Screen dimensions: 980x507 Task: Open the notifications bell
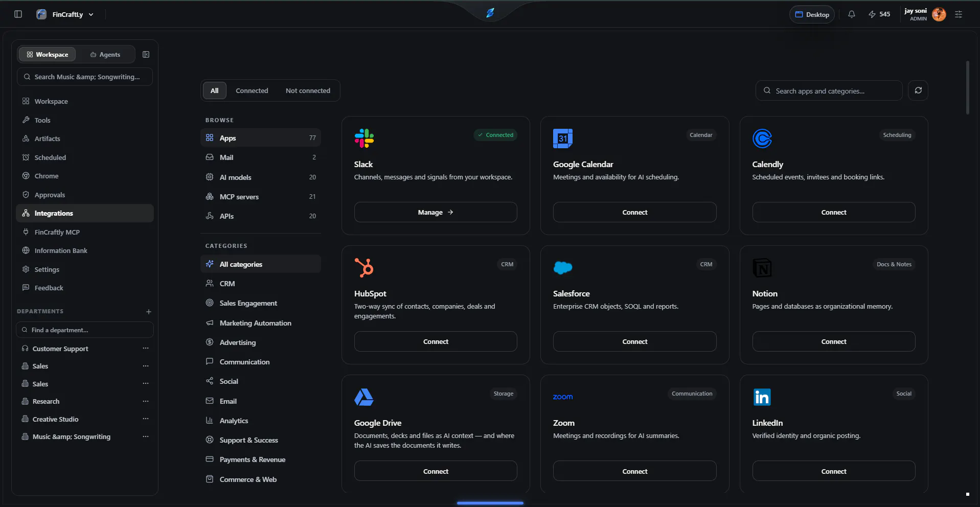(x=851, y=14)
